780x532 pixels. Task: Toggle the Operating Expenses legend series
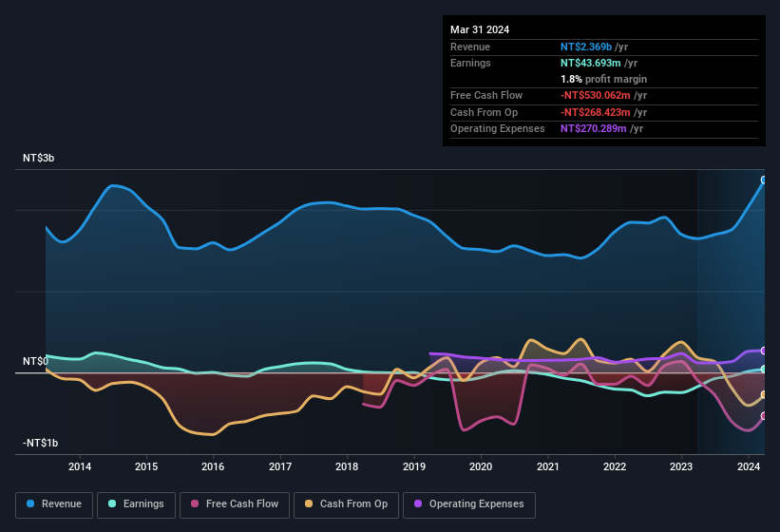pyautogui.click(x=469, y=504)
